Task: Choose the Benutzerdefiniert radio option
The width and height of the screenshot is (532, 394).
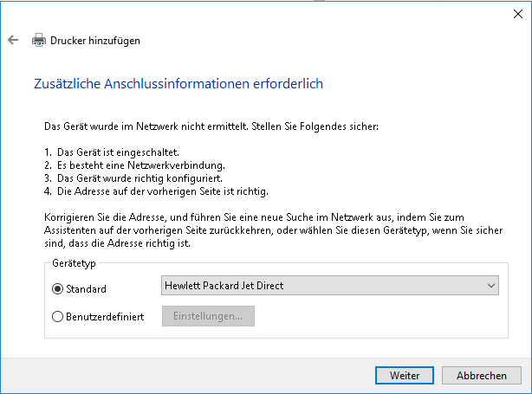Action: [58, 317]
